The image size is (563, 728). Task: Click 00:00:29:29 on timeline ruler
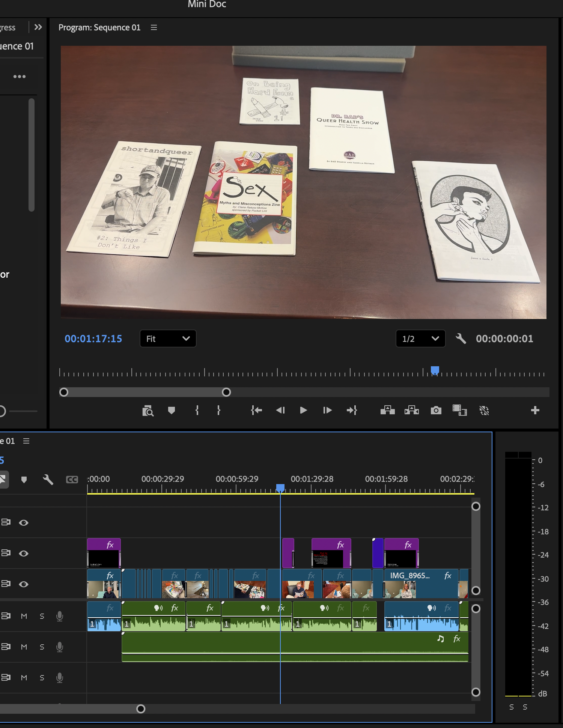163,479
